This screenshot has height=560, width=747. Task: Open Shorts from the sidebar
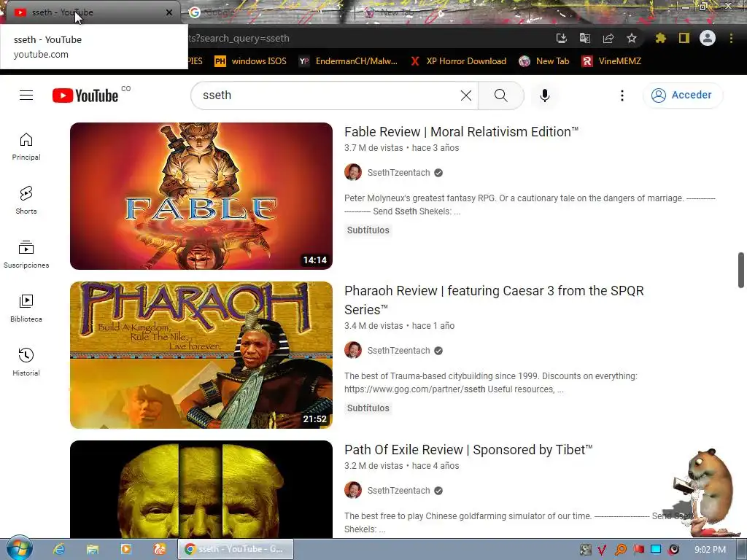tap(26, 201)
